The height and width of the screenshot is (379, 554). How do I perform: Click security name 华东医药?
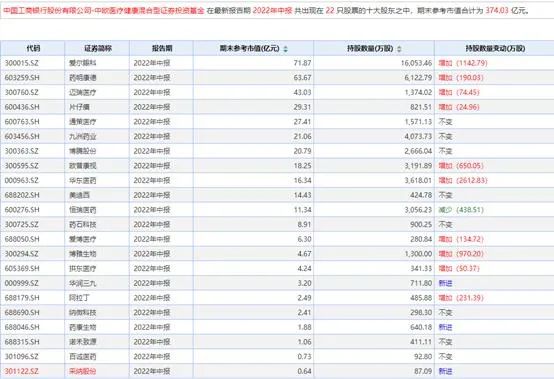tap(82, 180)
